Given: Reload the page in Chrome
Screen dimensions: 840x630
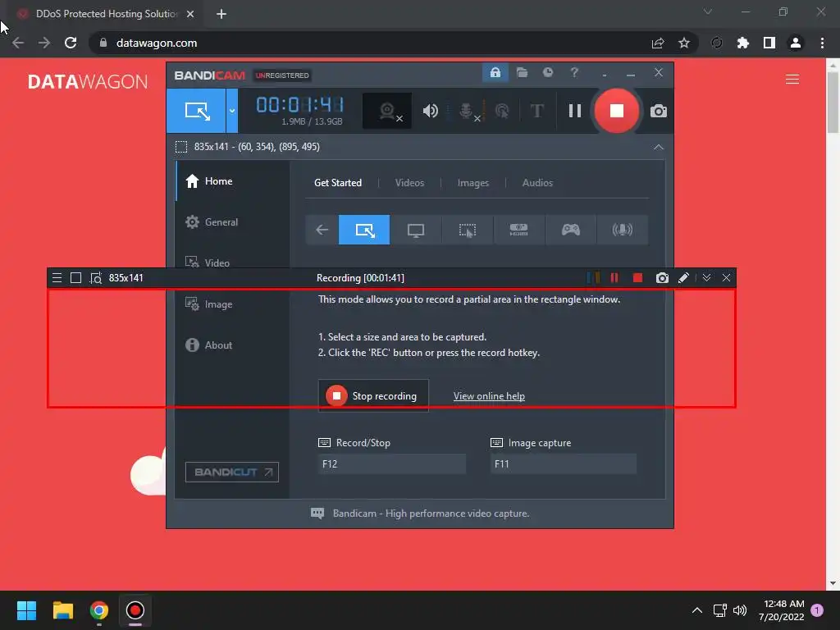Looking at the screenshot, I should coord(71,43).
